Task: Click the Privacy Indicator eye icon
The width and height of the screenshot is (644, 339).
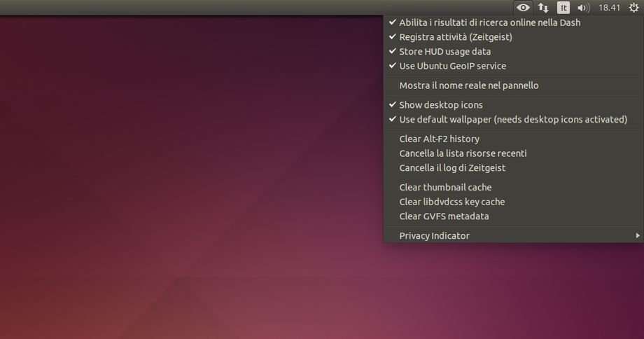Action: coord(523,8)
